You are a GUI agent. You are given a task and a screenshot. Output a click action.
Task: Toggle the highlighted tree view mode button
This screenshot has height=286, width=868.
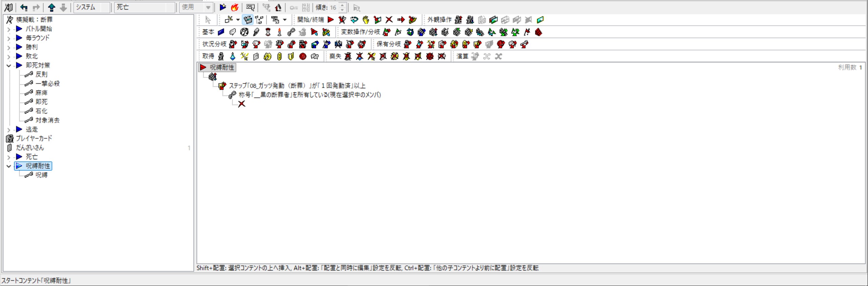coord(248,20)
